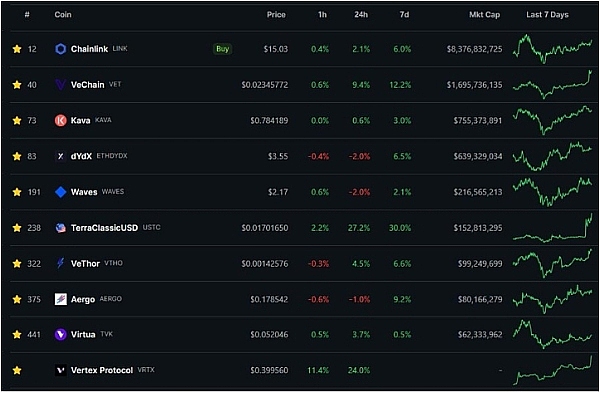Viewport: 600px width, 393px height.
Task: Click the TerraClassicUSD globe icon
Action: (60, 228)
